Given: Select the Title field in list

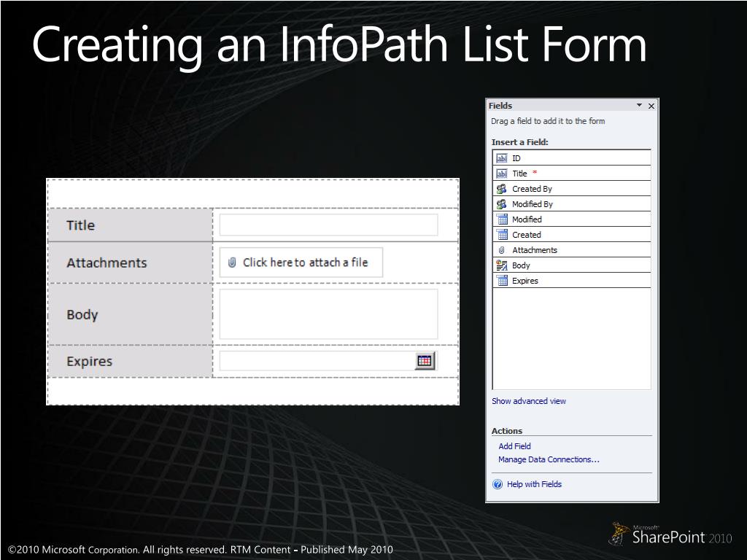Looking at the screenshot, I should [x=572, y=174].
